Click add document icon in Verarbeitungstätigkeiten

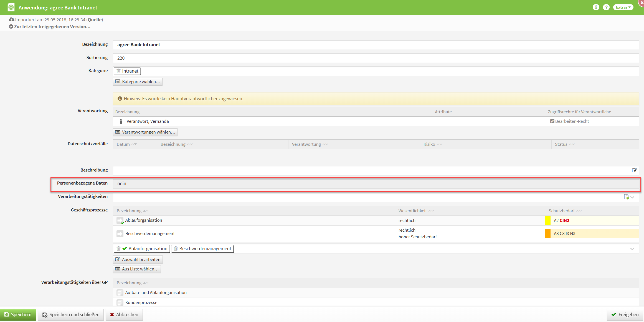pos(626,197)
